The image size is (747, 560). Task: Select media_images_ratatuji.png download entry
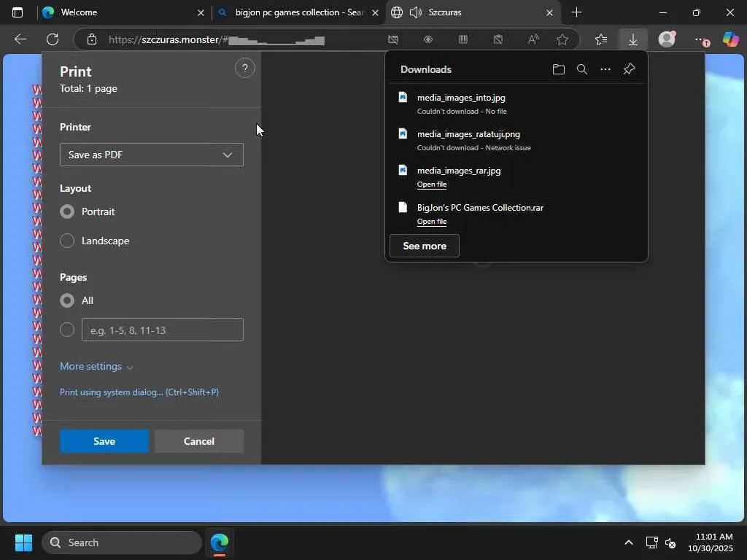(516, 140)
